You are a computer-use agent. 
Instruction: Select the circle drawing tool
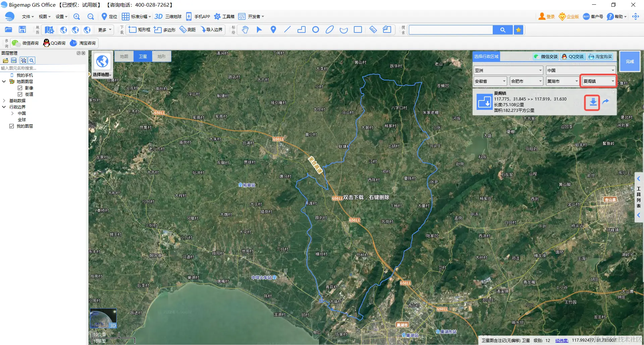click(316, 30)
